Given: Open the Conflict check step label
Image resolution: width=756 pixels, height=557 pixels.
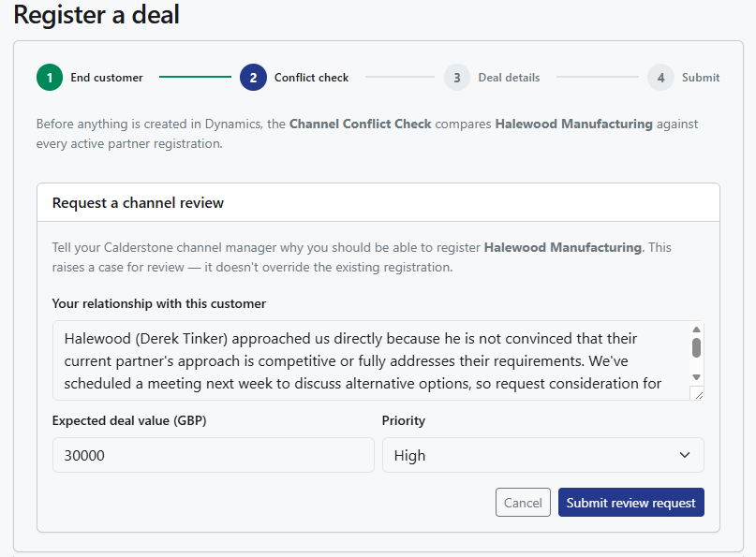Looking at the screenshot, I should [311, 78].
